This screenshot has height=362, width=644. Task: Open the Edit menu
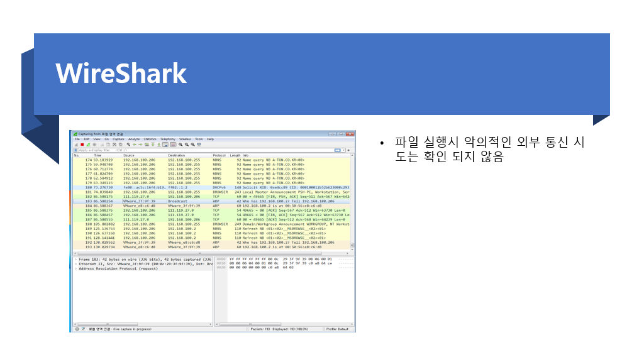tap(87, 139)
